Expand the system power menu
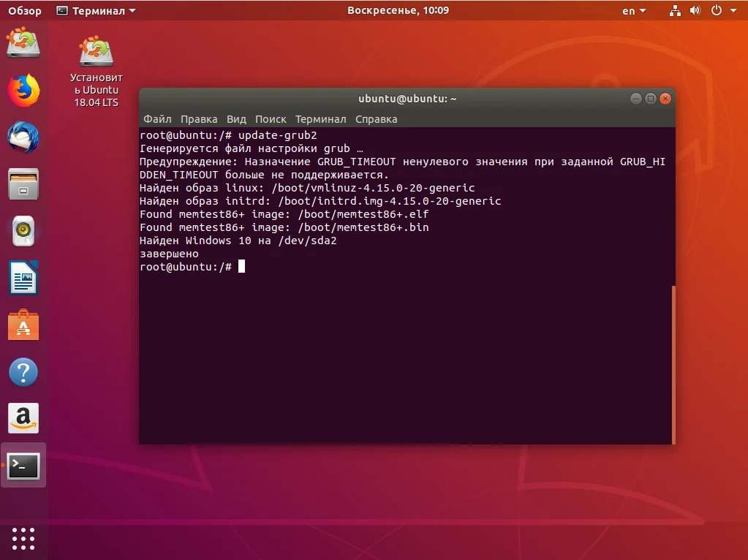This screenshot has height=560, width=748. tap(721, 11)
